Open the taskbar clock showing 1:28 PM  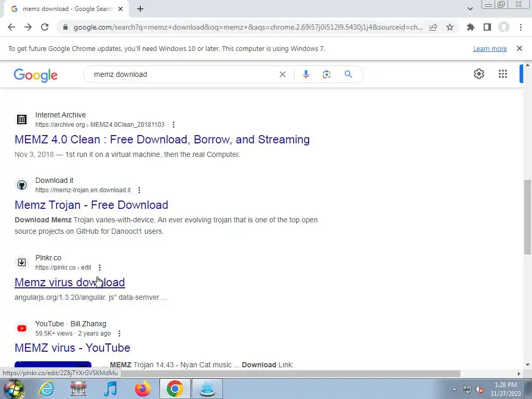coord(506,389)
